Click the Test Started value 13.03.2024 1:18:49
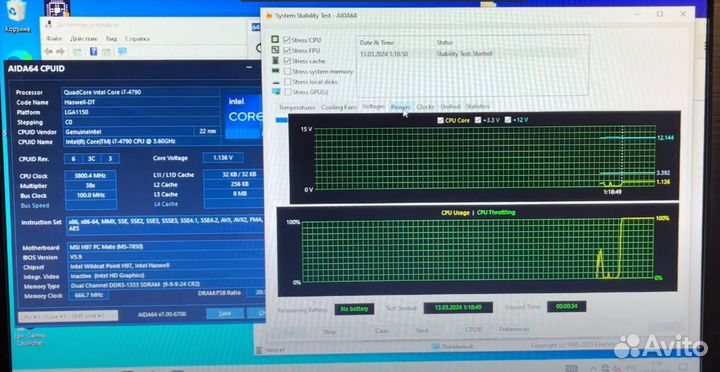 (x=458, y=307)
